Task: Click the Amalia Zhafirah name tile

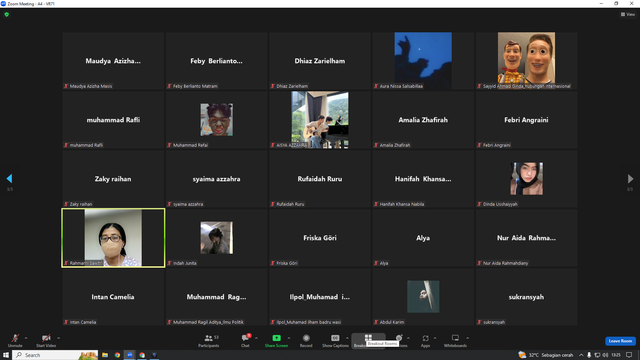Action: [423, 120]
